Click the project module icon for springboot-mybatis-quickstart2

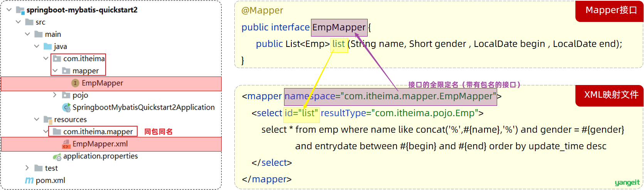[x=20, y=10]
